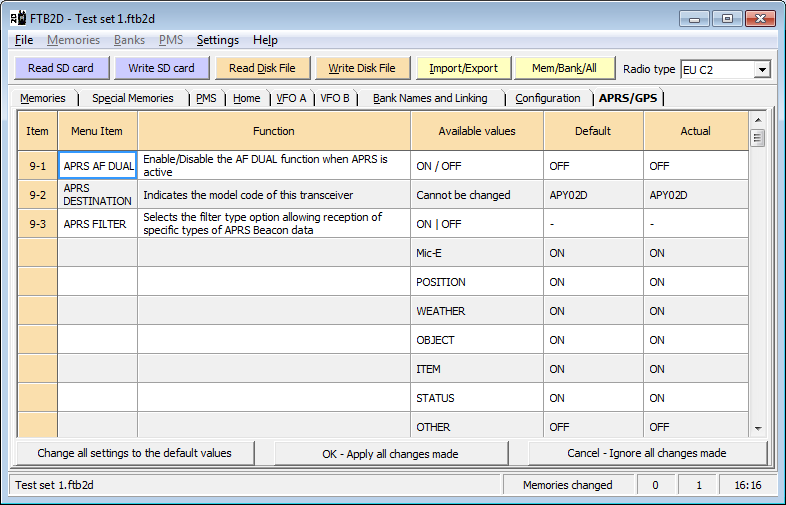This screenshot has height=505, width=786.
Task: Select the APRS AF DUAL menu item cell
Action: pyautogui.click(x=98, y=165)
